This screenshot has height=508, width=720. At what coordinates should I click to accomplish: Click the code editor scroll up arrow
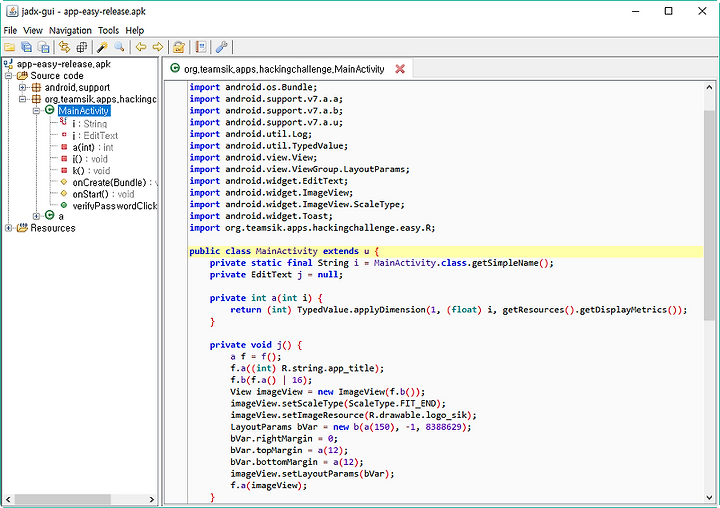point(709,87)
